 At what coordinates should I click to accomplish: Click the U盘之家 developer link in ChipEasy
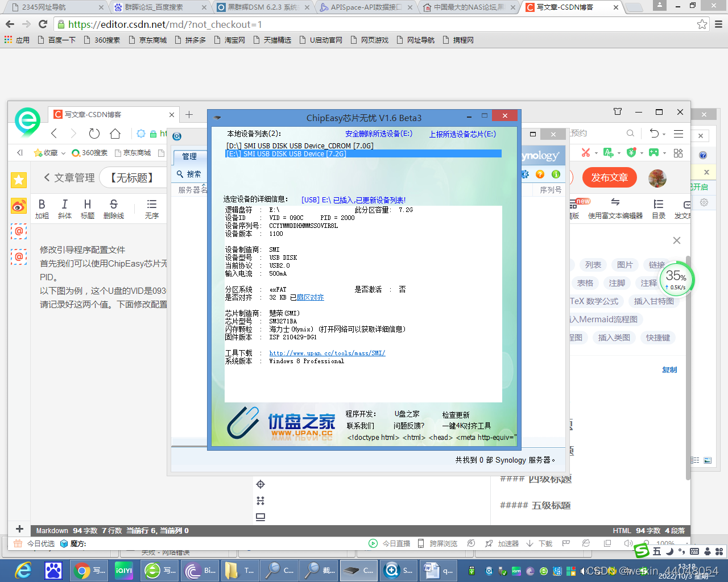tap(407, 414)
